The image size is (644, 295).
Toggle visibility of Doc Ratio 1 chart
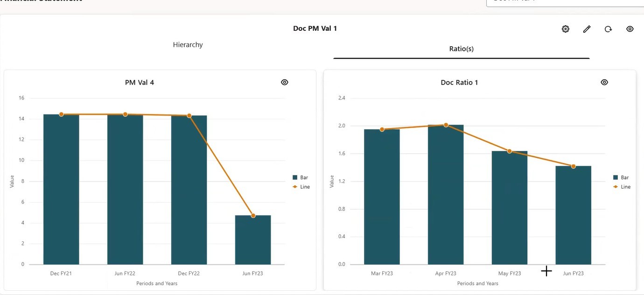point(604,82)
